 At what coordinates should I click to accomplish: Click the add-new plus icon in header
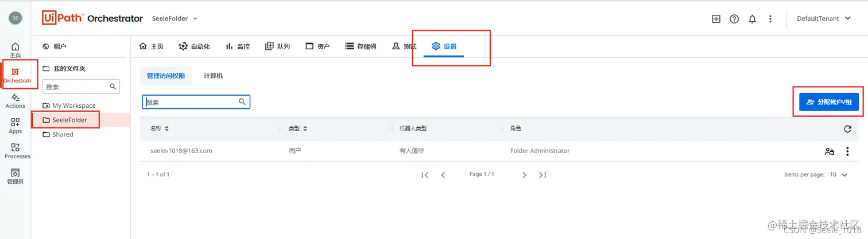(x=716, y=18)
